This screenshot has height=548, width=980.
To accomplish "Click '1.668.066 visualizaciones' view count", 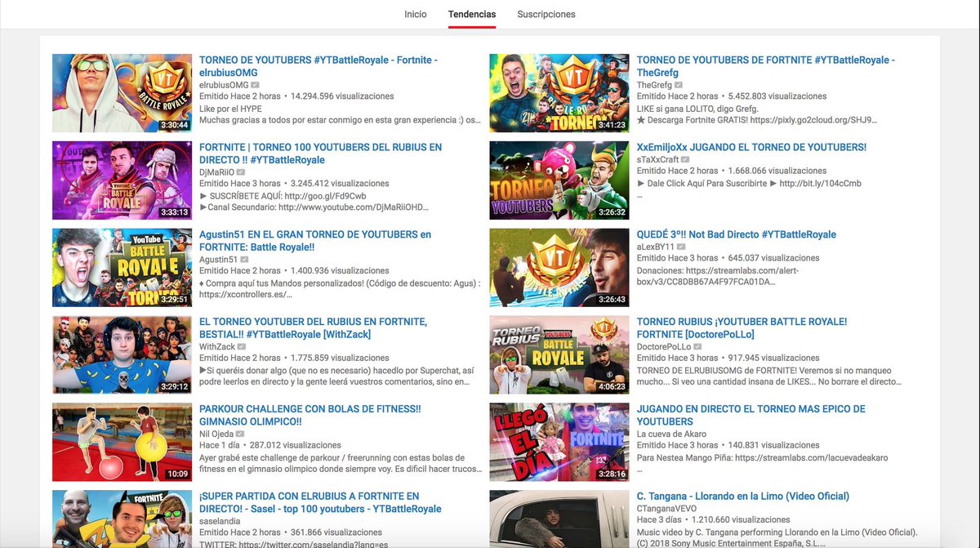I will 777,171.
